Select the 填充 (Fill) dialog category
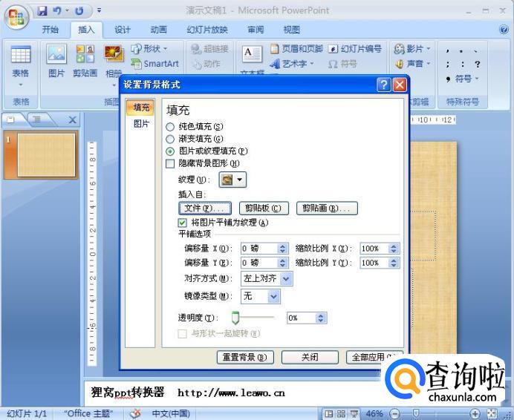 [140, 108]
